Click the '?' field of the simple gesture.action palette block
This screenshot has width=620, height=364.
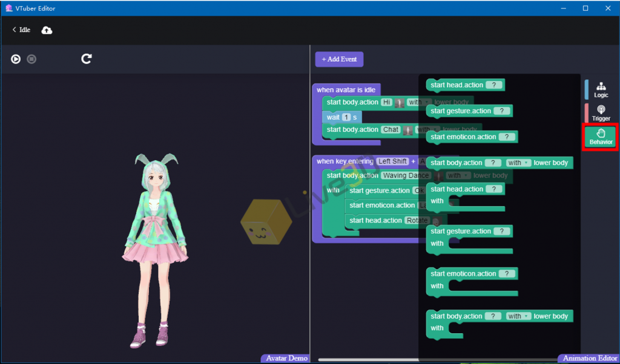click(x=502, y=111)
